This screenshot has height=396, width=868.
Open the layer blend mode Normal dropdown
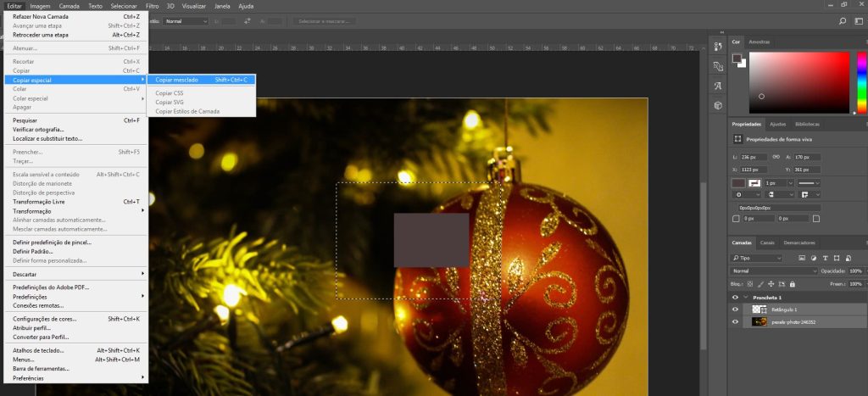tap(773, 271)
